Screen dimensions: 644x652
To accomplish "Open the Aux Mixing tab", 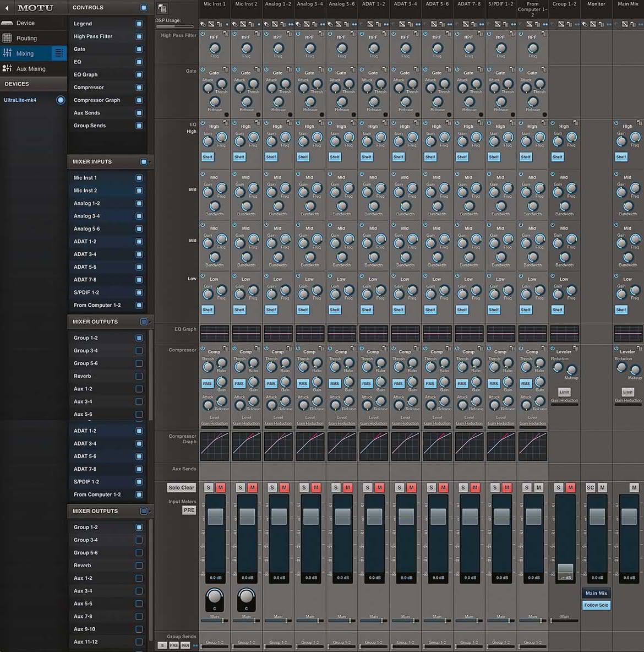I will pyautogui.click(x=33, y=69).
